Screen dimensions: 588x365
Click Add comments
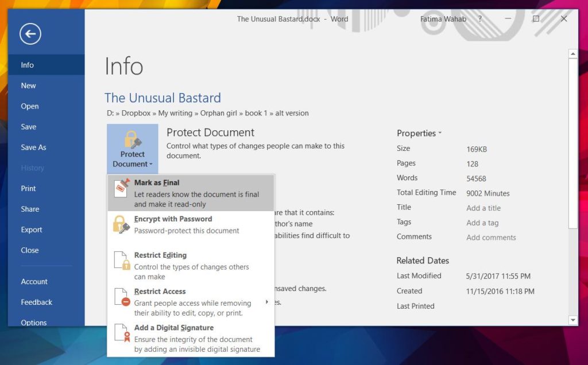pyautogui.click(x=490, y=237)
